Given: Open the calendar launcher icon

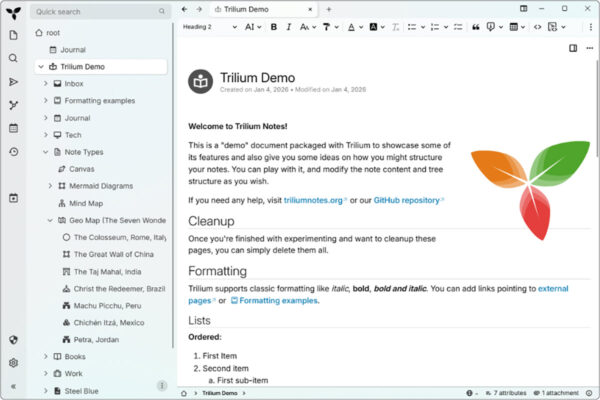Looking at the screenshot, I should [13, 128].
